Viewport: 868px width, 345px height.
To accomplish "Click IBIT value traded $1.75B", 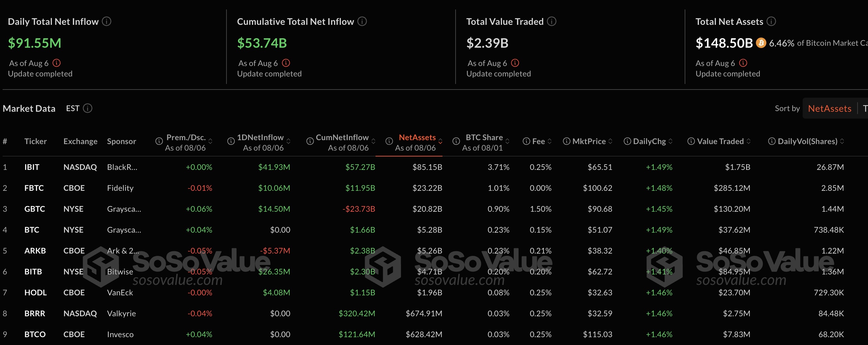I will click(738, 167).
